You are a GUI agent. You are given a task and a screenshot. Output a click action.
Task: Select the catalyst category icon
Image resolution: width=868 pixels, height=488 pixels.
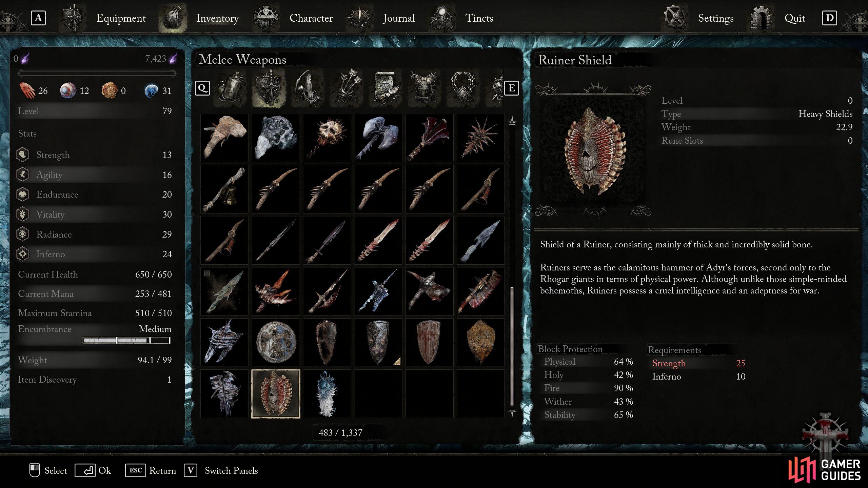(308, 88)
